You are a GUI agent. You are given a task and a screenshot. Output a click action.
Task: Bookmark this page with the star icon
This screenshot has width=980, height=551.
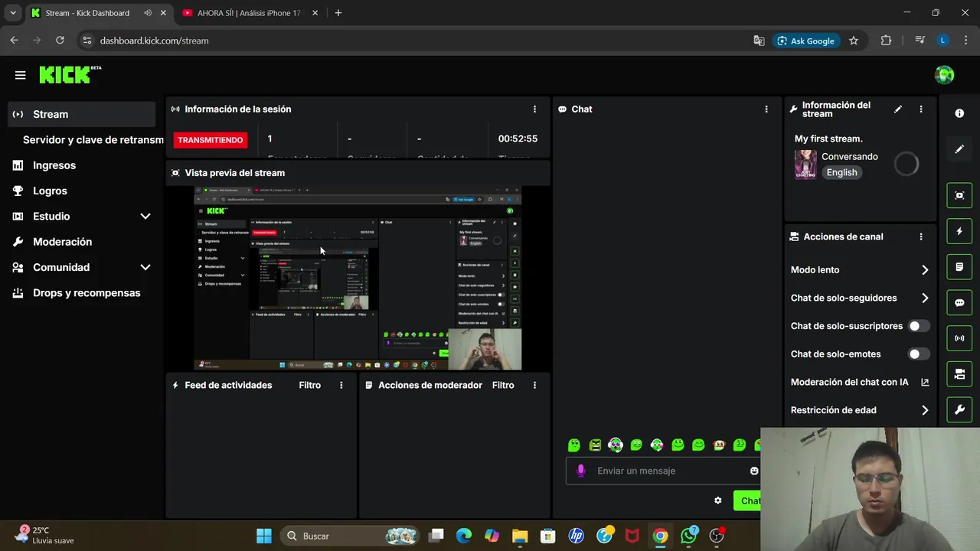[x=854, y=41]
